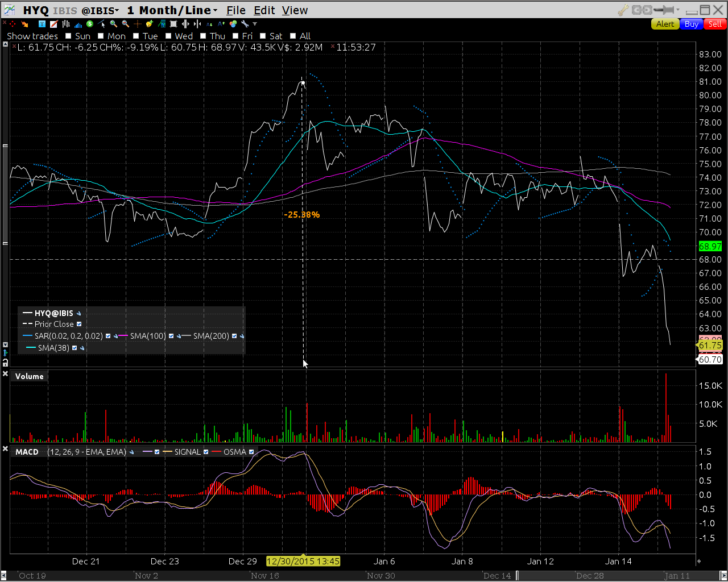Edit SMA(38) indicator settings wrench
The height and width of the screenshot is (582, 728).
[82, 348]
